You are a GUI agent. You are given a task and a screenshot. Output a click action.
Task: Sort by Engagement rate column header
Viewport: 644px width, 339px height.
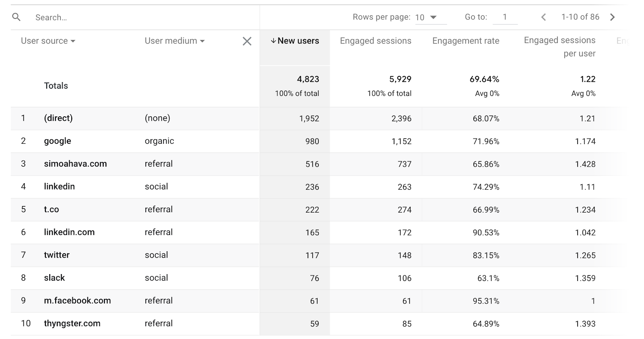(x=465, y=41)
